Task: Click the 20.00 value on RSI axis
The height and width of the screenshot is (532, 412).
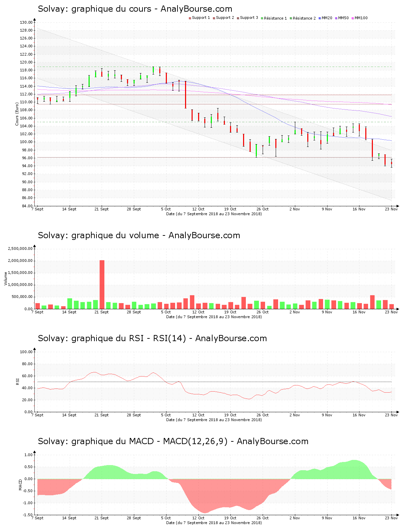Action: (27, 400)
